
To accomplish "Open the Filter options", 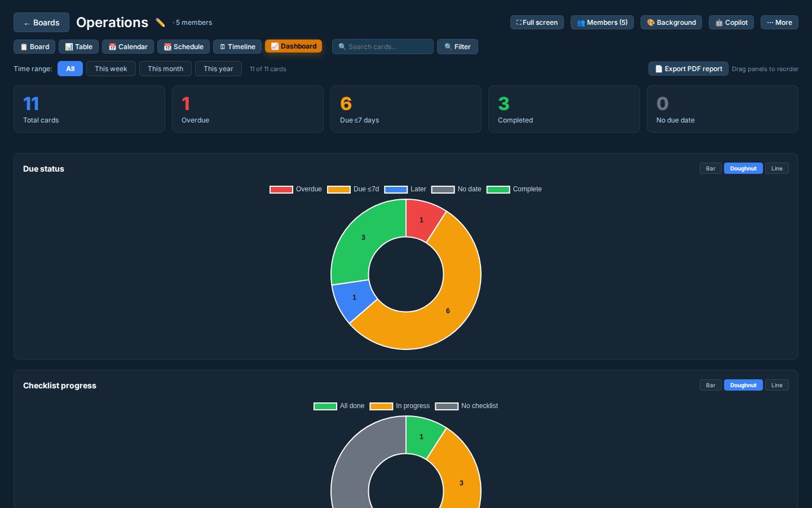I will pos(457,47).
